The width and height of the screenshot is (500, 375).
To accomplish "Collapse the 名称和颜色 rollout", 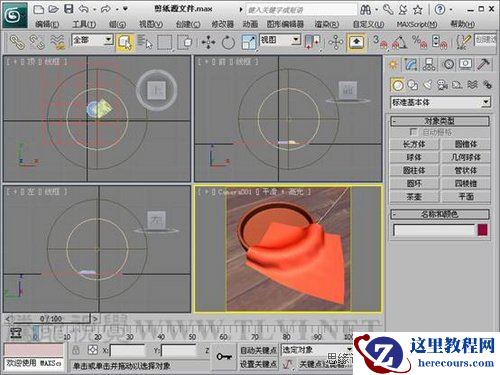I will pos(440,214).
